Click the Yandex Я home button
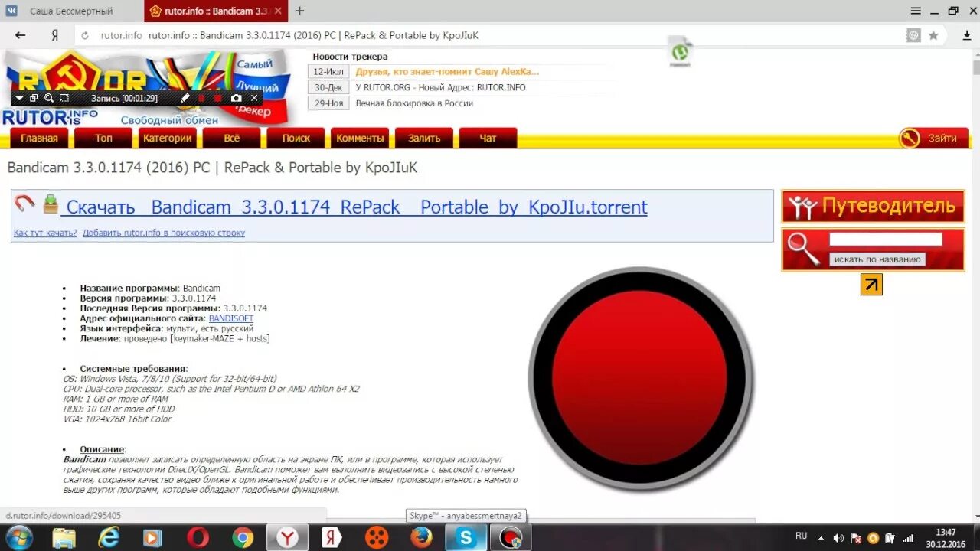980x551 pixels. pyautogui.click(x=55, y=35)
